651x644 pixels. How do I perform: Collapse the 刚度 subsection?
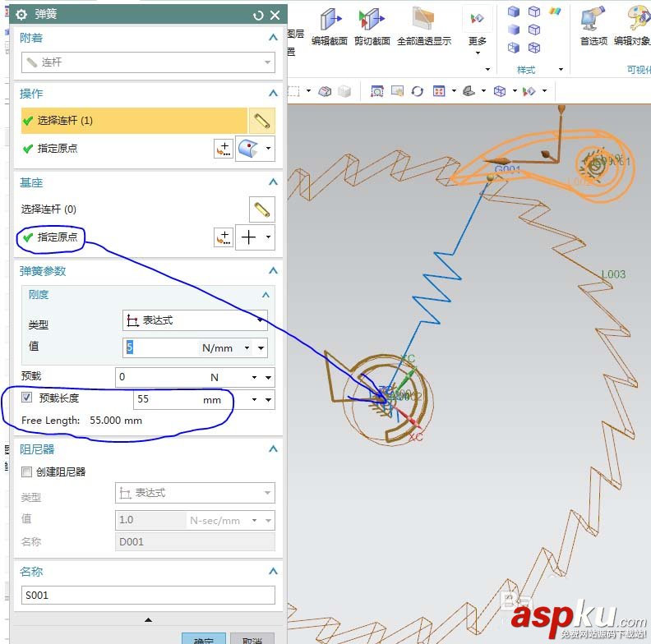[265, 295]
